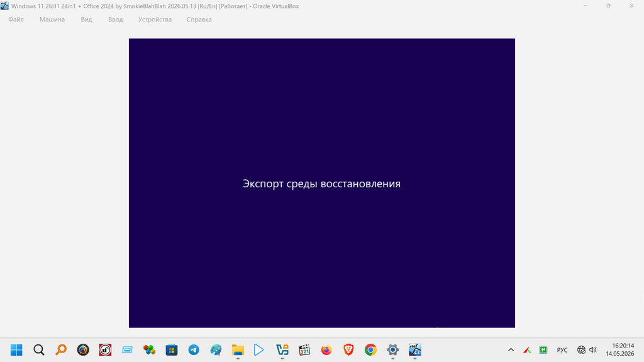The height and width of the screenshot is (362, 644).
Task: Open the volume speaker tray icon
Action: pos(592,349)
